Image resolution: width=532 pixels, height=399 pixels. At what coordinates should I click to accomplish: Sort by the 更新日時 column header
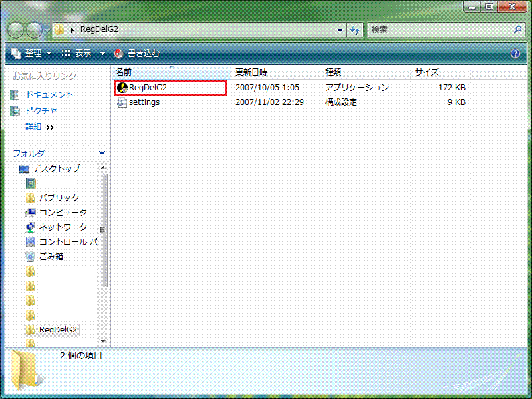[276, 72]
